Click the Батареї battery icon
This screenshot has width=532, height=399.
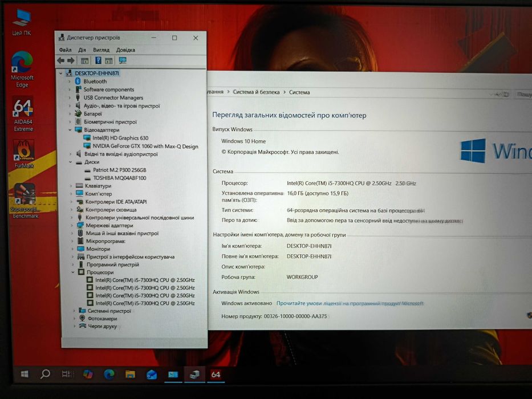[78, 113]
